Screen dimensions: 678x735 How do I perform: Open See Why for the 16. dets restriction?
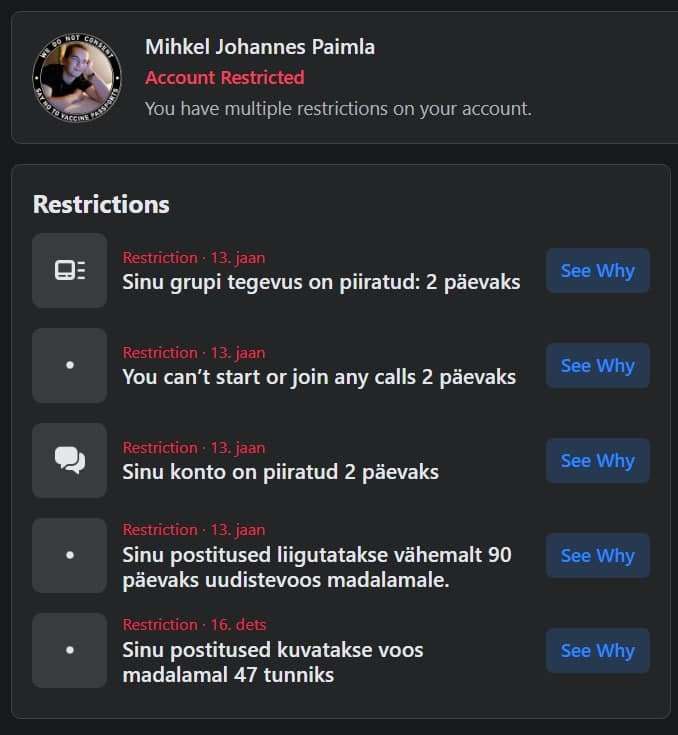pyautogui.click(x=597, y=650)
